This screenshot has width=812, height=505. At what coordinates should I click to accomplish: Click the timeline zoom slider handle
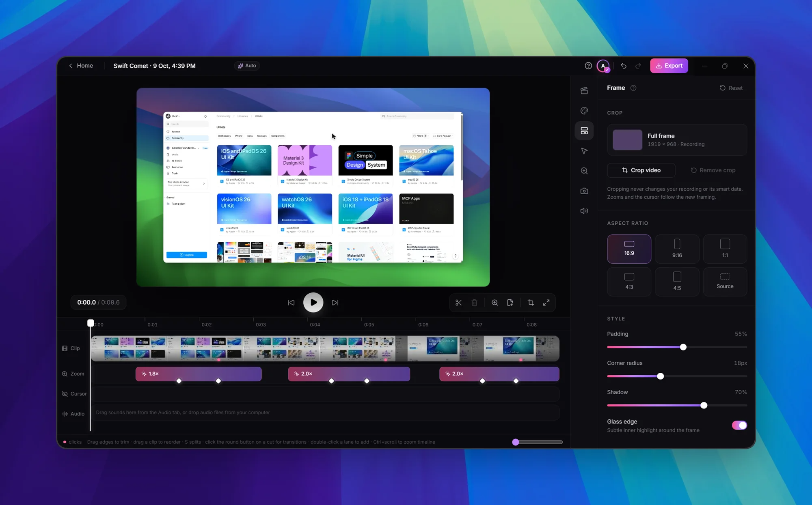pyautogui.click(x=516, y=442)
